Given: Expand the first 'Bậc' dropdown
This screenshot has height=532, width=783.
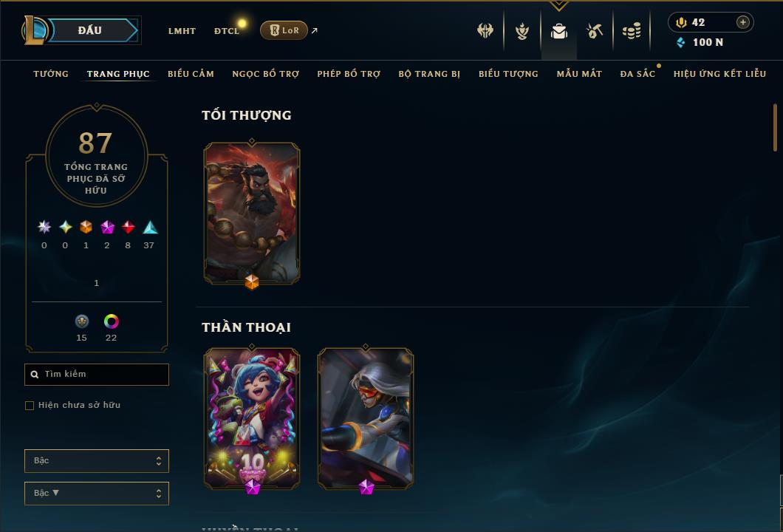Looking at the screenshot, I should 96,460.
